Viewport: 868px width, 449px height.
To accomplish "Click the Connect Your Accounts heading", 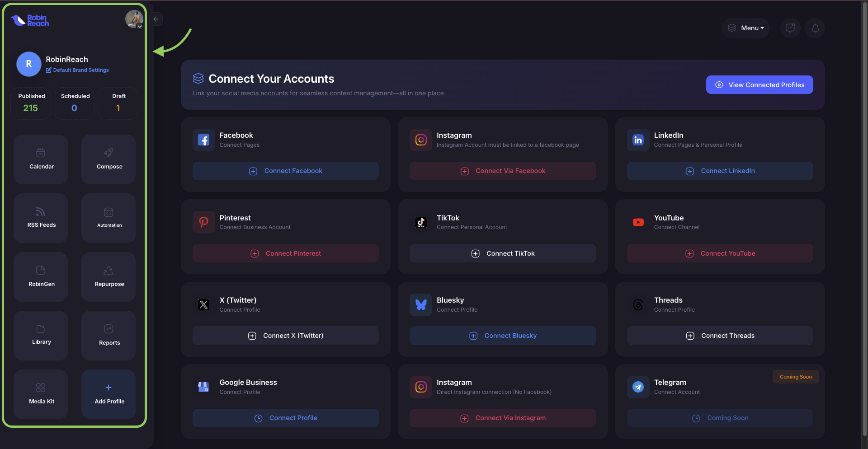I will [x=271, y=79].
